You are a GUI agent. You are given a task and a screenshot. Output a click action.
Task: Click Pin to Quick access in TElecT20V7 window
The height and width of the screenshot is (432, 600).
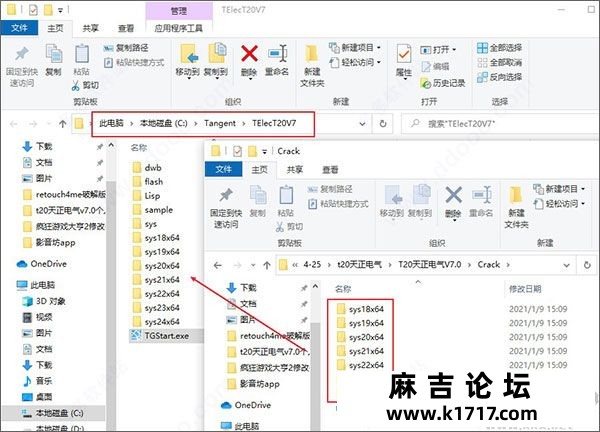22,66
